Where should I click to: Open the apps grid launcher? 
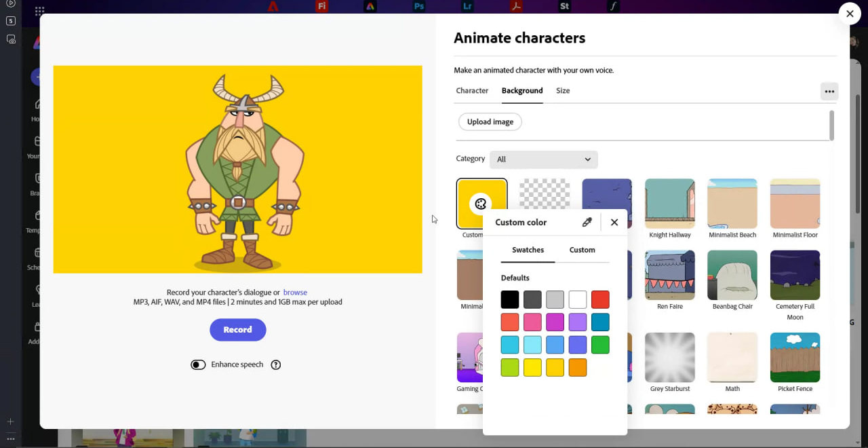click(40, 11)
